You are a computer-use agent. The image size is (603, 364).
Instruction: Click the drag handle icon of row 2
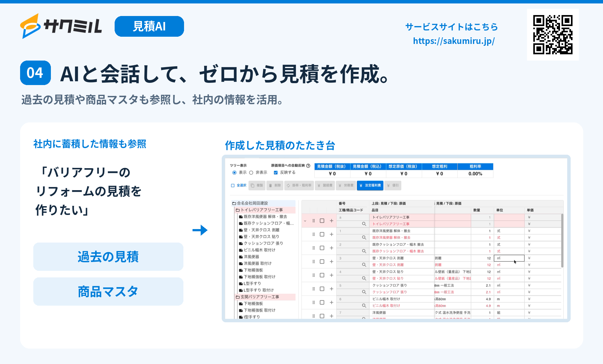pyautogui.click(x=313, y=248)
